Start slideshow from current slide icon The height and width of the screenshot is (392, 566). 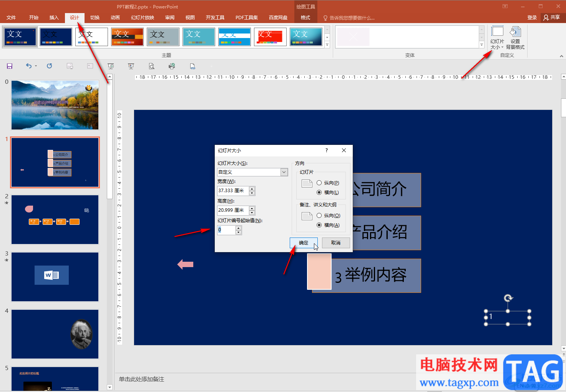click(x=131, y=66)
